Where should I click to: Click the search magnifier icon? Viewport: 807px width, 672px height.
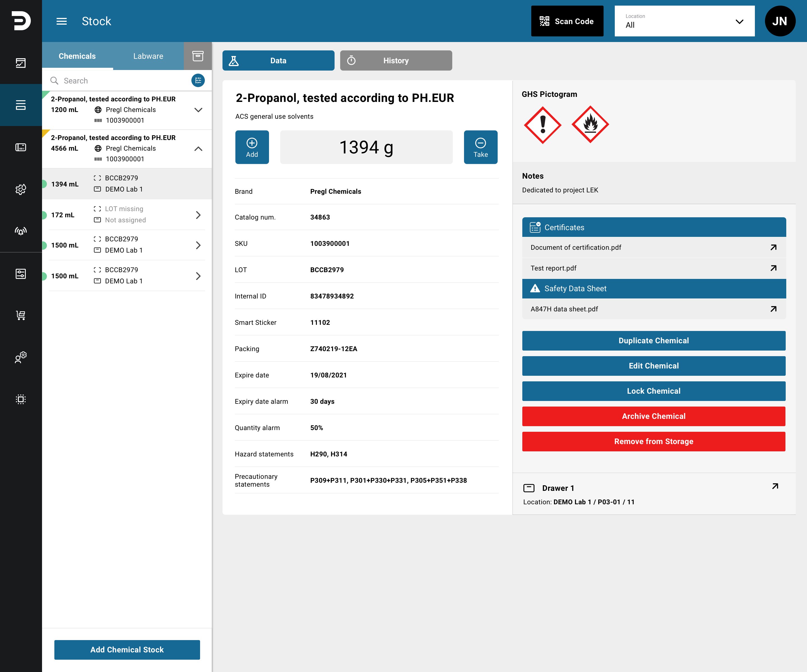(54, 81)
